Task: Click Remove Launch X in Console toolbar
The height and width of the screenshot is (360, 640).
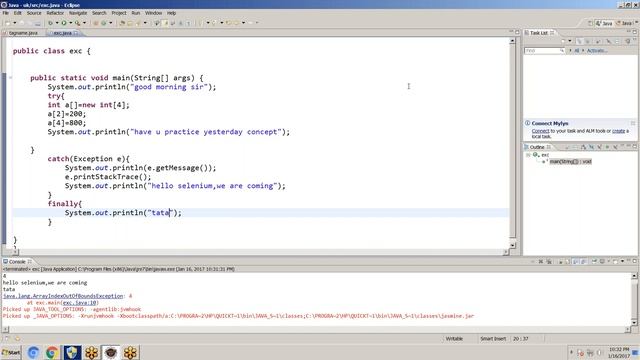Action: (541, 261)
